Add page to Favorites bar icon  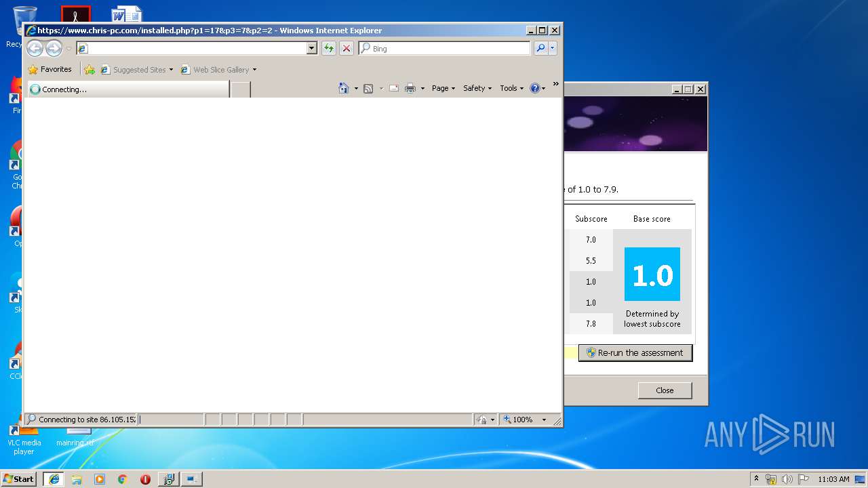pos(90,69)
